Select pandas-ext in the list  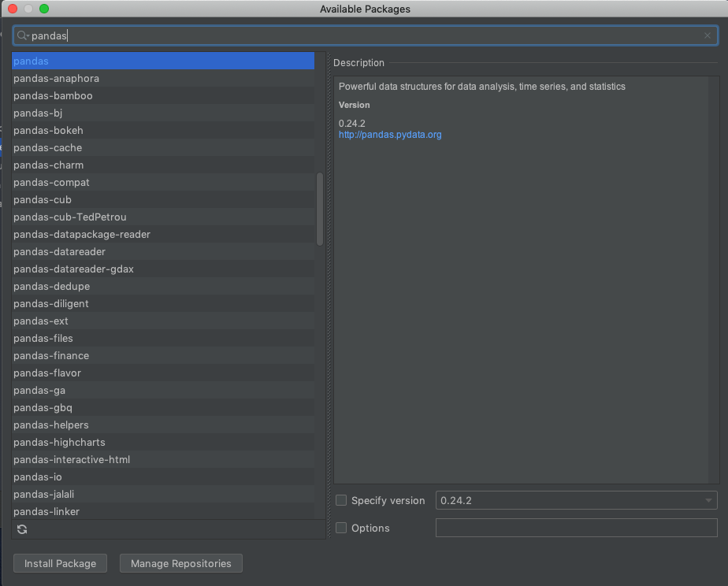click(x=163, y=321)
